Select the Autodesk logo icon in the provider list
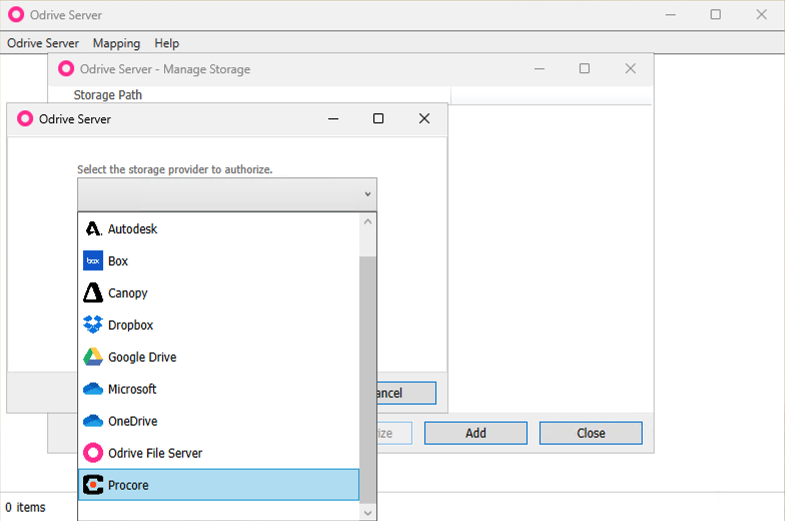 point(93,229)
